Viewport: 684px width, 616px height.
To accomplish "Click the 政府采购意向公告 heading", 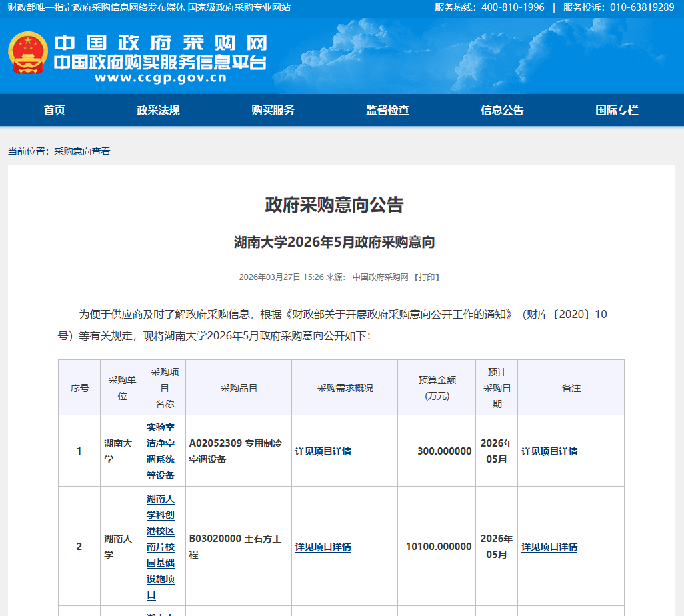I will click(x=335, y=205).
